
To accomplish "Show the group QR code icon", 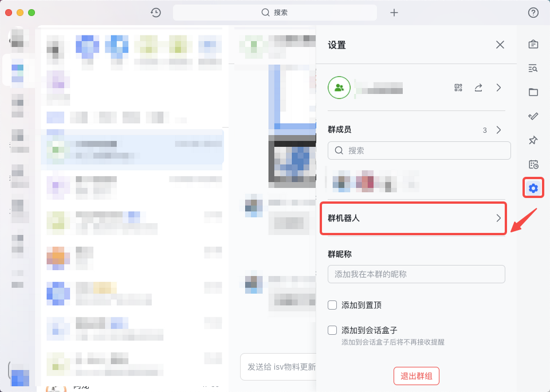I will [x=458, y=88].
